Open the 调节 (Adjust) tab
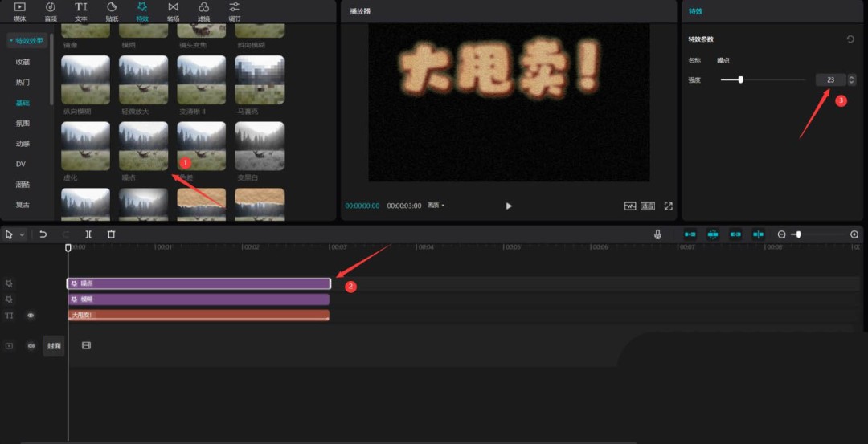 tap(234, 11)
